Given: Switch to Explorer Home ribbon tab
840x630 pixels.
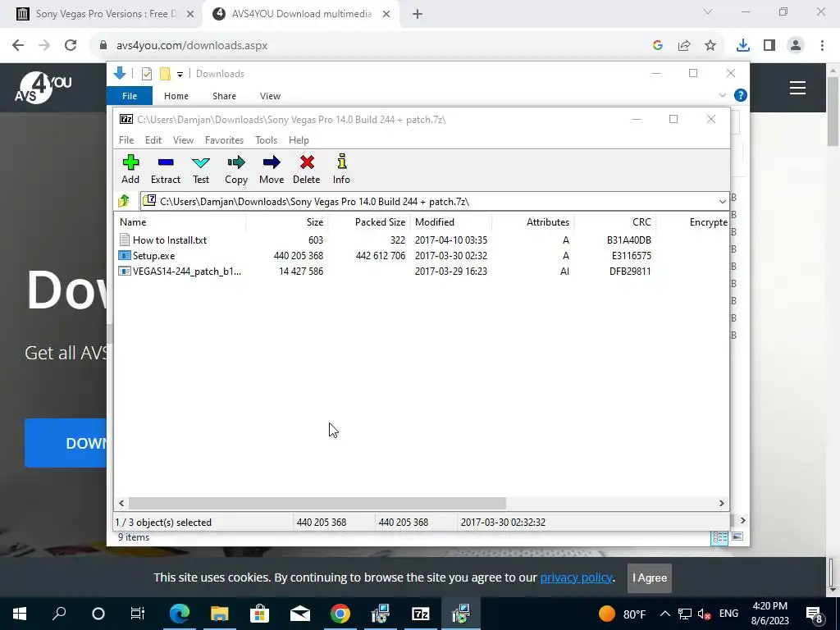Looking at the screenshot, I should pos(176,96).
